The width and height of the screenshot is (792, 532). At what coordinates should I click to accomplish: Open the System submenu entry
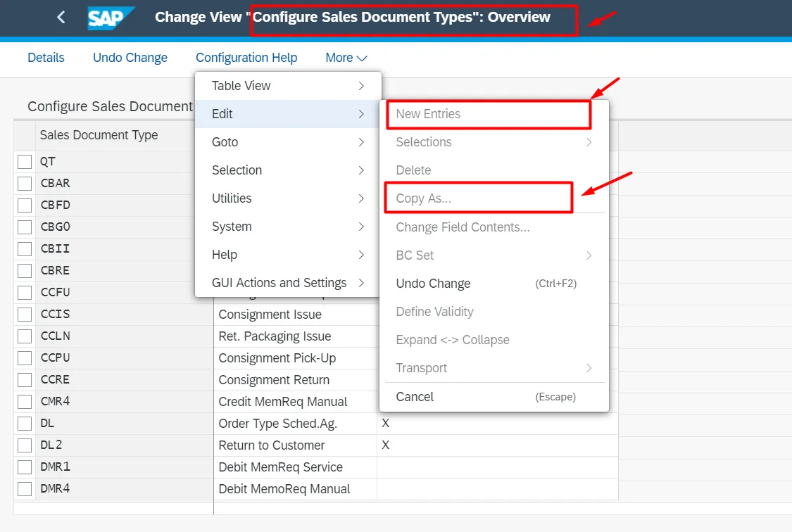(288, 227)
